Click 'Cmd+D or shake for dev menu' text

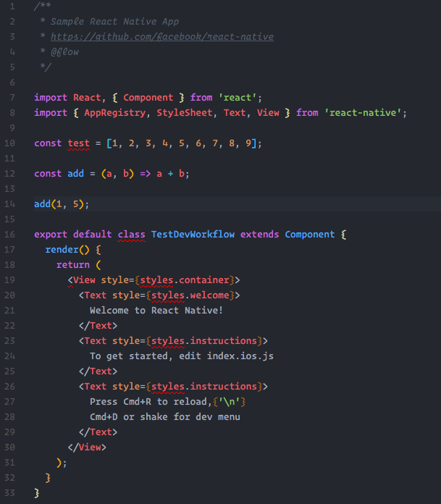(x=165, y=417)
